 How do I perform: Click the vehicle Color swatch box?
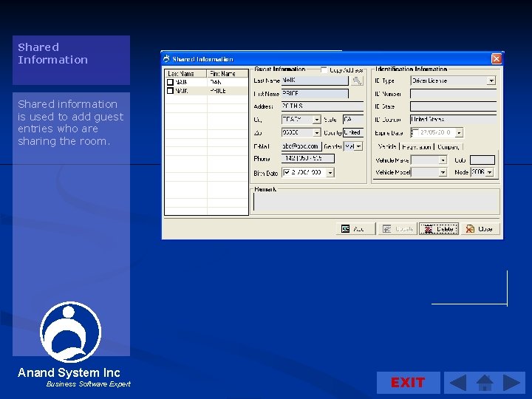coord(482,160)
